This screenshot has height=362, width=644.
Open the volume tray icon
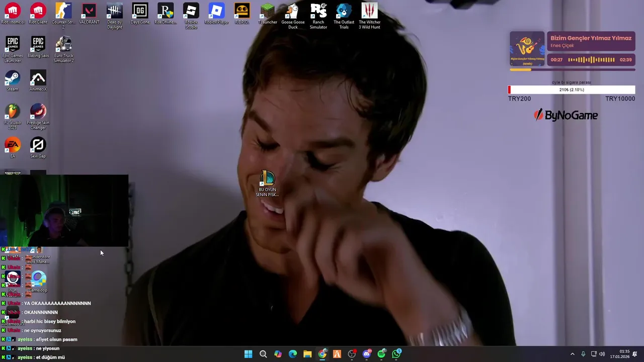[x=602, y=354]
